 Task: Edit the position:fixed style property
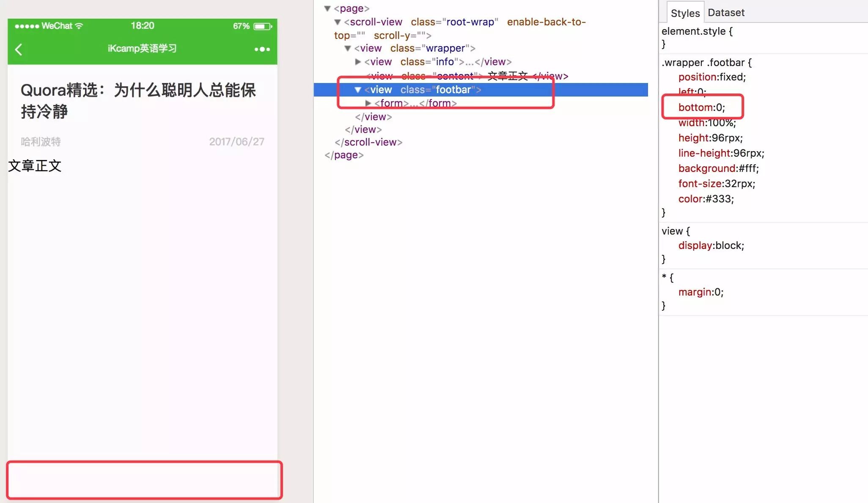[712, 77]
